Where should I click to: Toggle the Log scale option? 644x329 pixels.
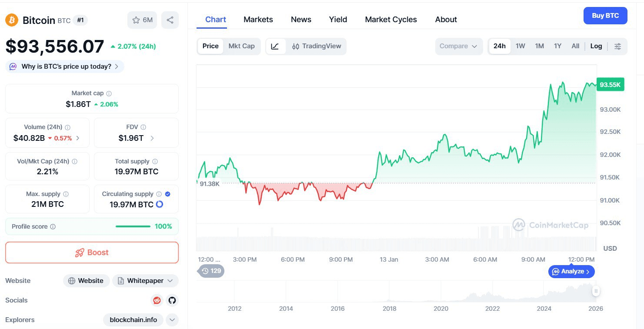596,47
